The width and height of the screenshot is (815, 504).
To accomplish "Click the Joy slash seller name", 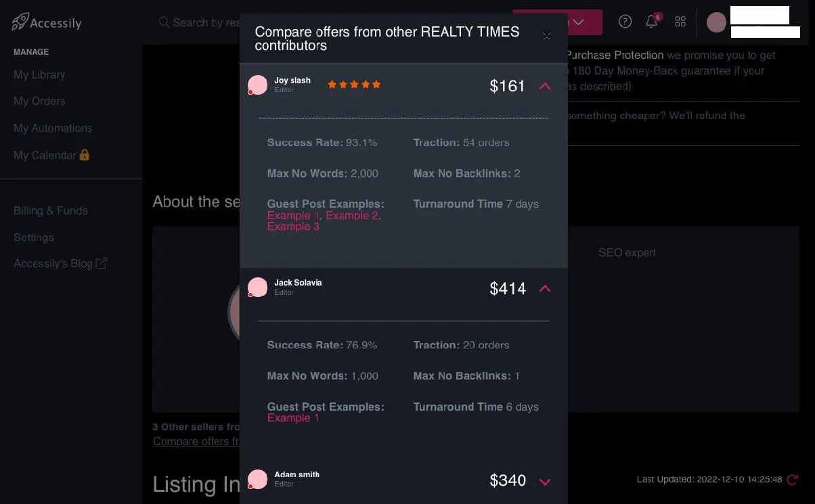I will (x=292, y=80).
